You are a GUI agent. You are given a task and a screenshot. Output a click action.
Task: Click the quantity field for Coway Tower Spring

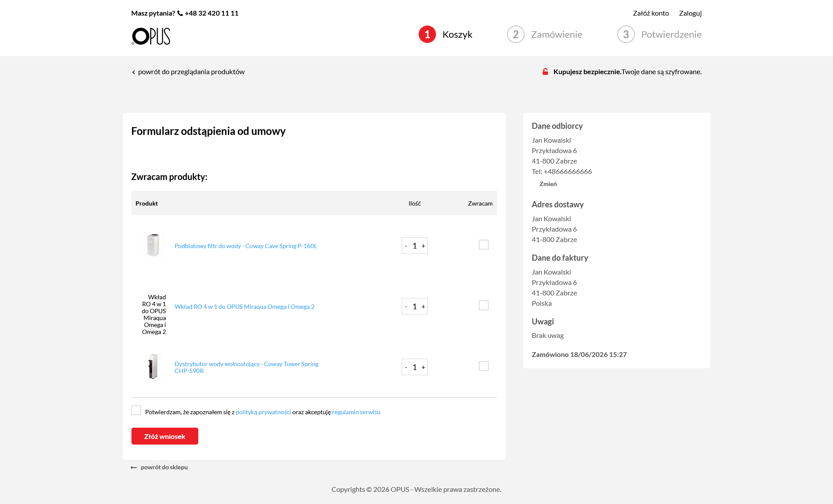click(x=415, y=367)
